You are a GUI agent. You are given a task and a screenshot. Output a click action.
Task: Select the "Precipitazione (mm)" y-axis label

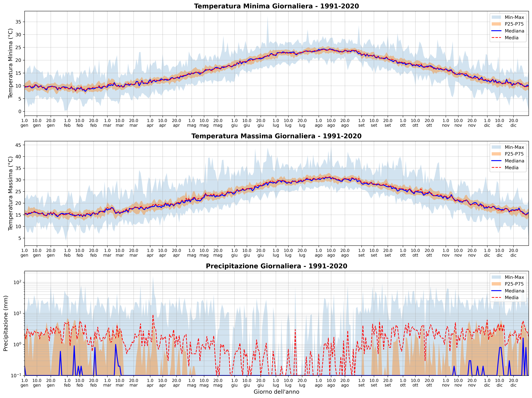tap(6, 323)
